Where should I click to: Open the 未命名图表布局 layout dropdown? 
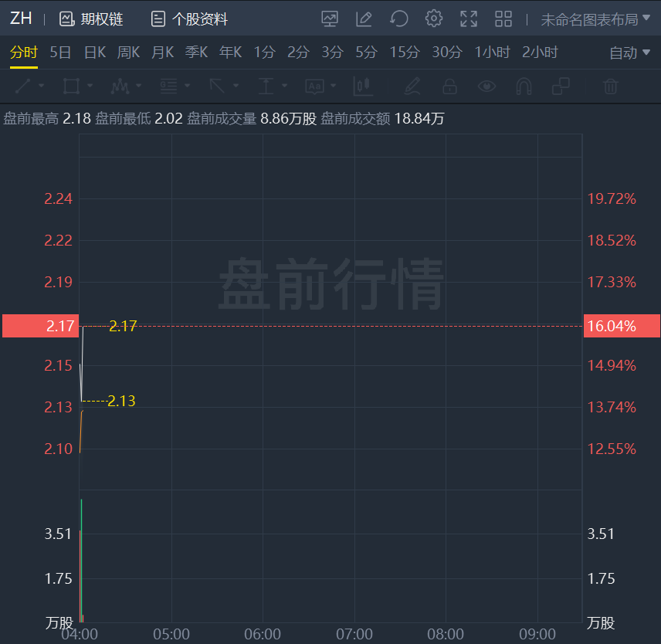(595, 19)
